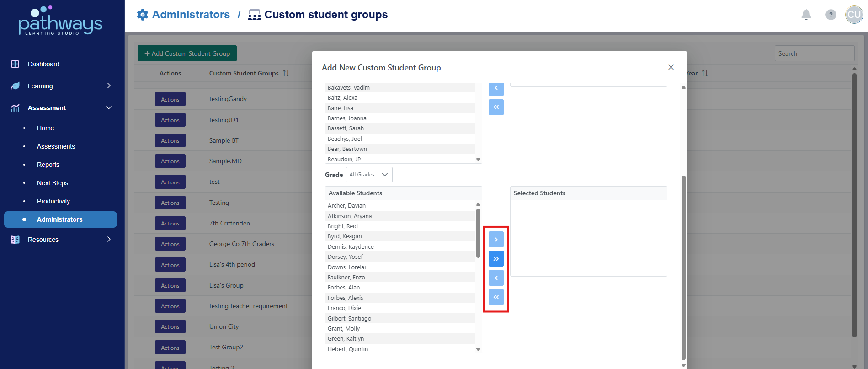Open the help question mark icon

[831, 15]
